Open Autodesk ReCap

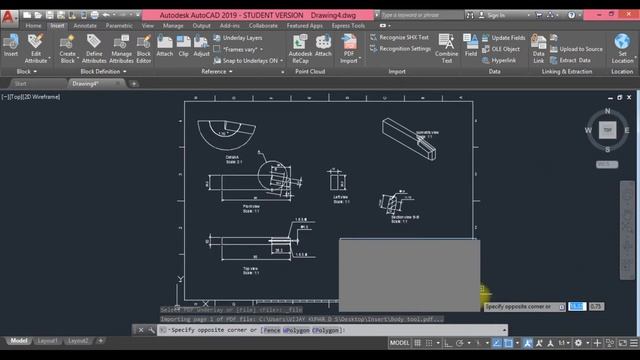(300, 49)
